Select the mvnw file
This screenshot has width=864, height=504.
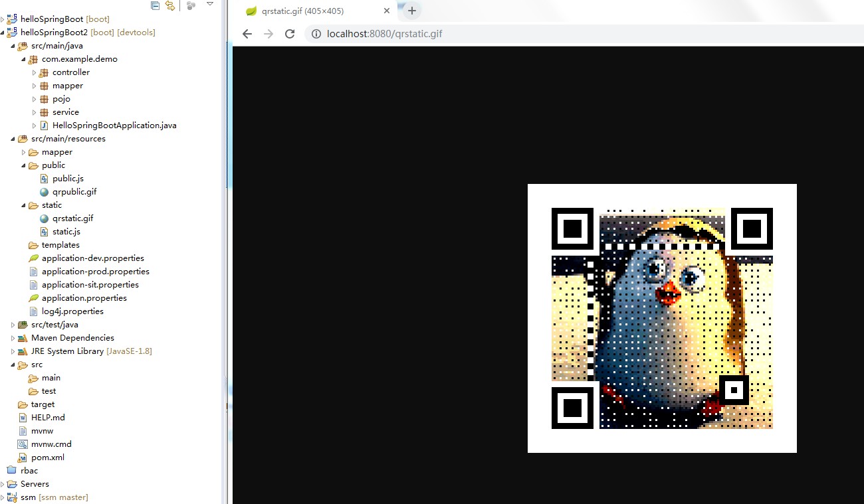(x=42, y=431)
